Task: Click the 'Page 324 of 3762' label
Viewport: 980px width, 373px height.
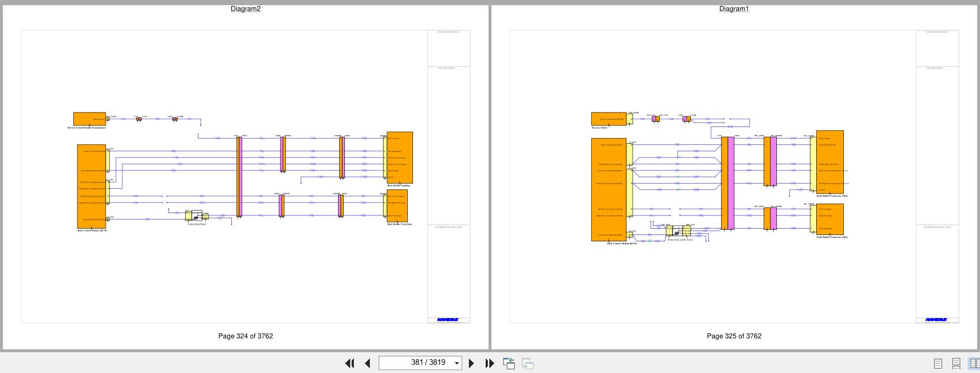Action: coord(246,336)
